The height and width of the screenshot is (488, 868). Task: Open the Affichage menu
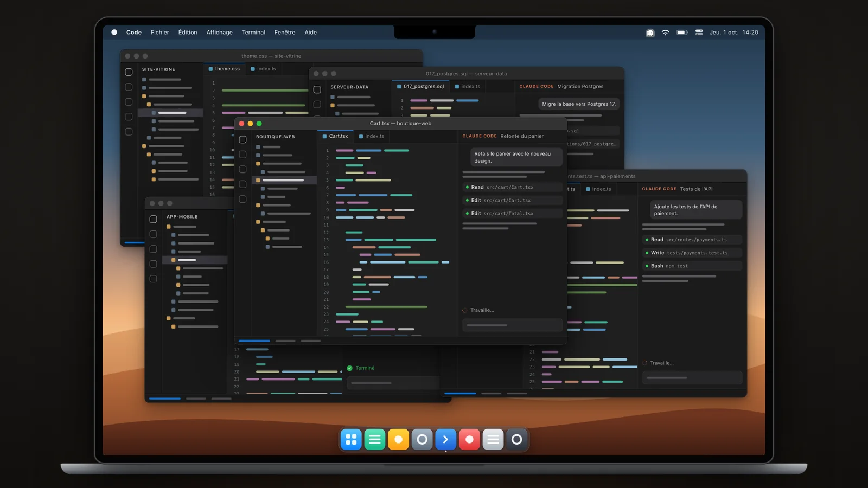tap(219, 33)
